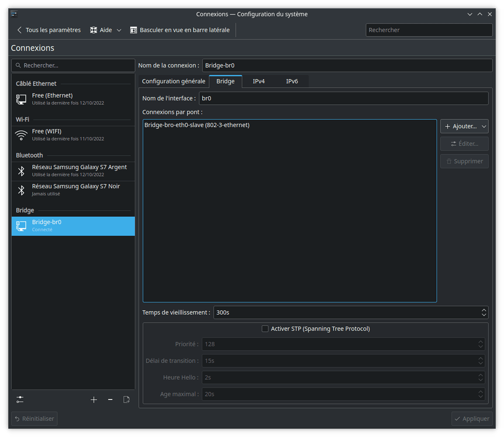
Task: Click the Aide help icon in the toolbar
Action: [93, 30]
